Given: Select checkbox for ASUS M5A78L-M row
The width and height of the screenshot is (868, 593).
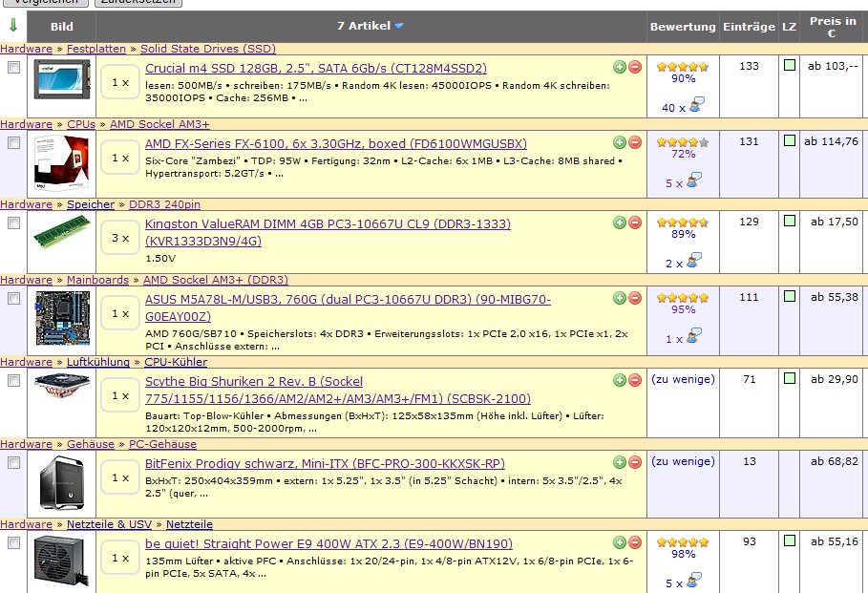Looking at the screenshot, I should (x=13, y=299).
